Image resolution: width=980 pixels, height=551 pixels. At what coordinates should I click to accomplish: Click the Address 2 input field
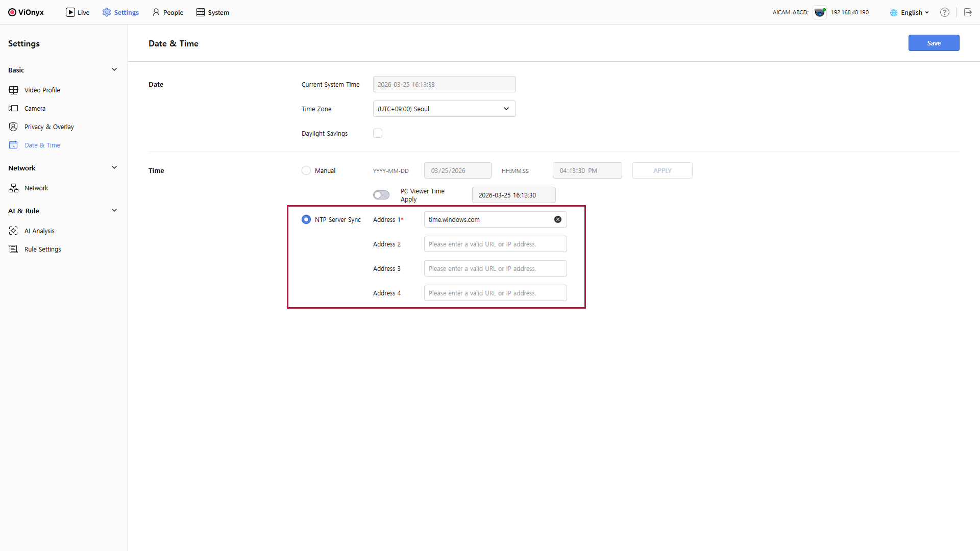pyautogui.click(x=495, y=244)
